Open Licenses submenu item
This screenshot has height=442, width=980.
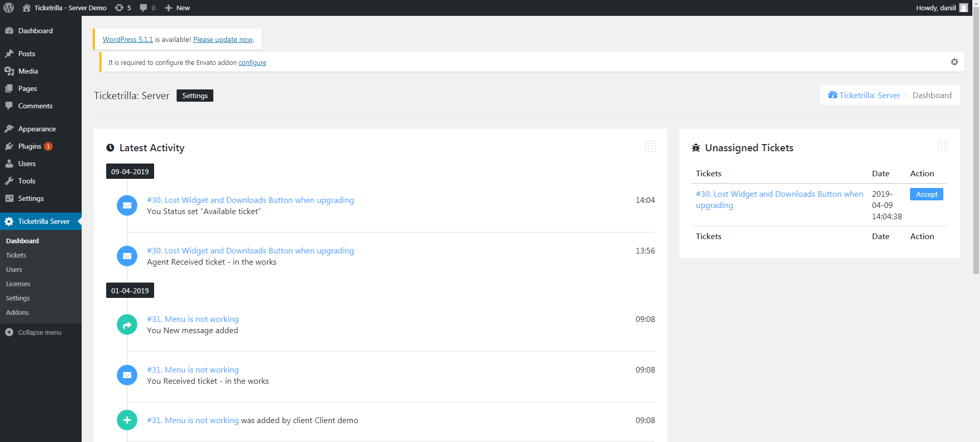(18, 284)
